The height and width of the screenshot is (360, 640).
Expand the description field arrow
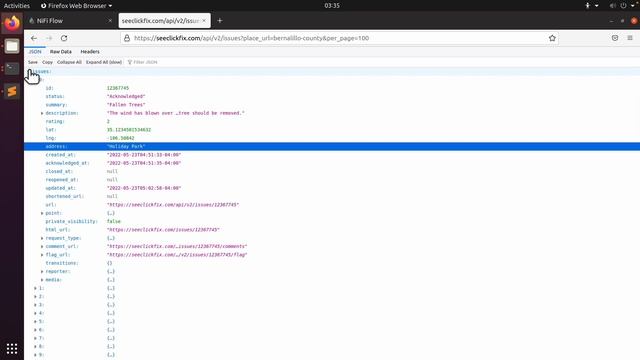coord(42,113)
